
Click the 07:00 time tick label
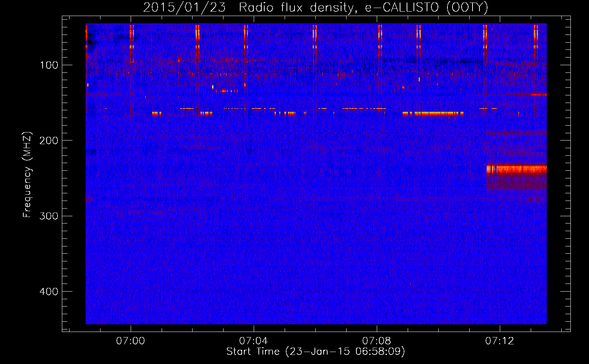(x=130, y=341)
